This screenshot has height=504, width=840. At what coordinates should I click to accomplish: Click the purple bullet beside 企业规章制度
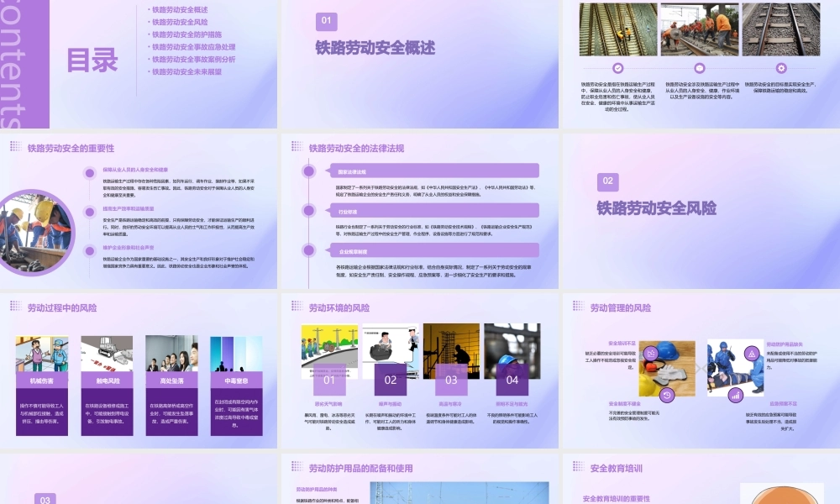(308, 250)
